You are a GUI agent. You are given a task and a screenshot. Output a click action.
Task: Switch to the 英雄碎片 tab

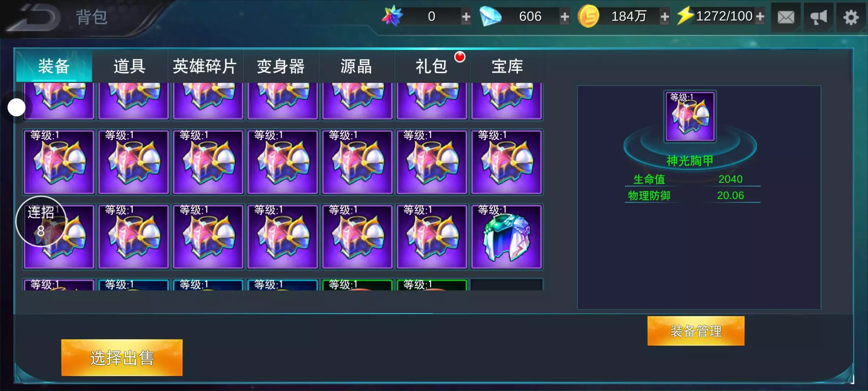(205, 66)
